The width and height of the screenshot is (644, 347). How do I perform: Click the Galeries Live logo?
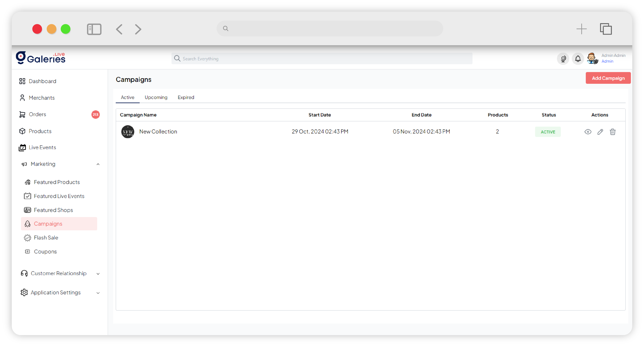pos(41,58)
